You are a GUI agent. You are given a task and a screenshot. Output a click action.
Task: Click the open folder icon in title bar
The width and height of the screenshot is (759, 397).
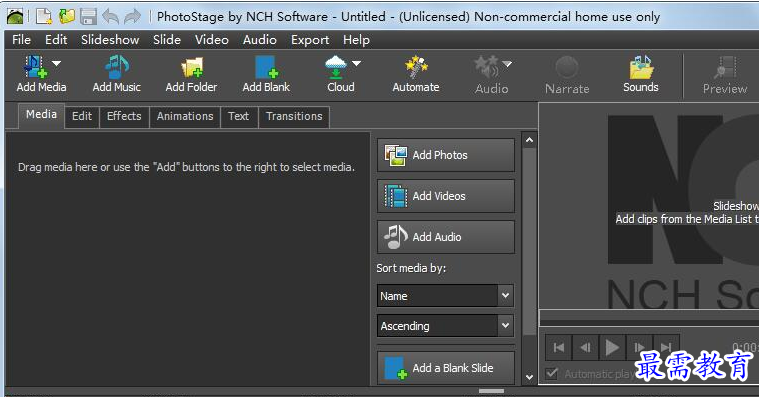pos(66,16)
